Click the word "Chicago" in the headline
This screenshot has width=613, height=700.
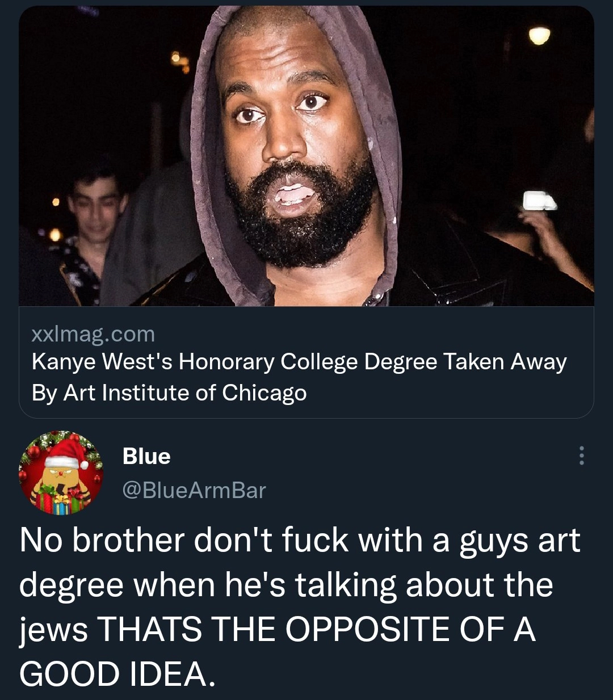pos(264,393)
